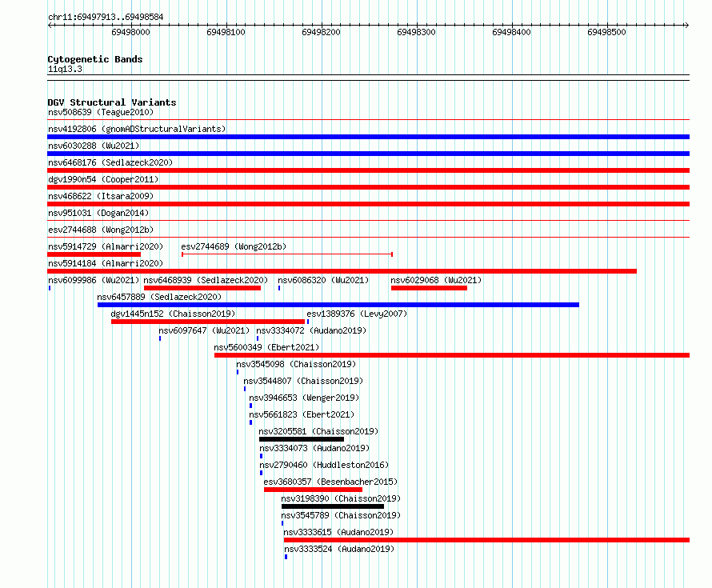Click nsv2790460 (Huddleston2016) label

(324, 465)
